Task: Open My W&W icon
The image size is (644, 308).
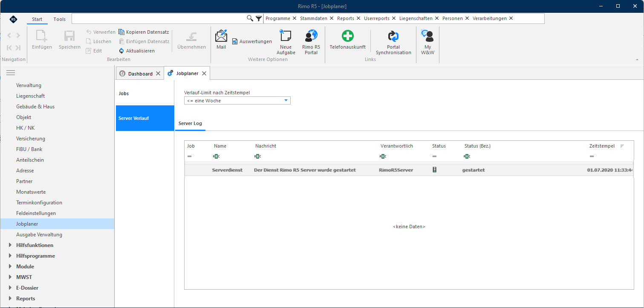Action: tap(427, 36)
